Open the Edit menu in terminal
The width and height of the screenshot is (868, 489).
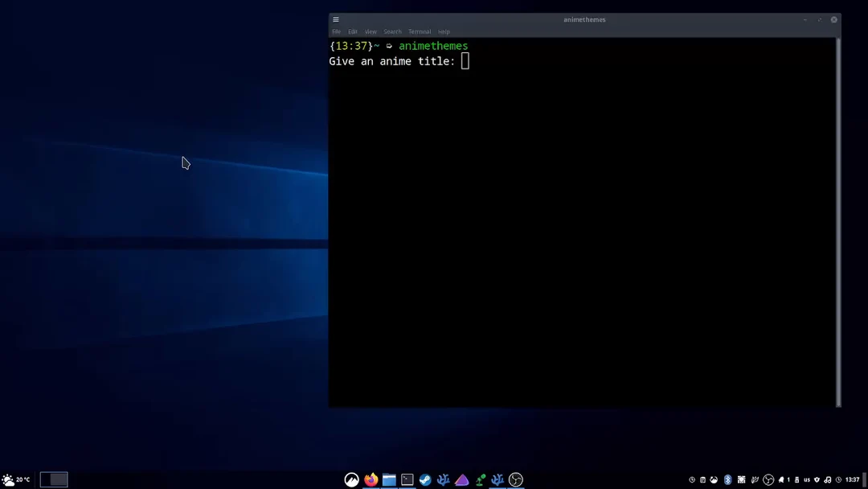point(353,31)
